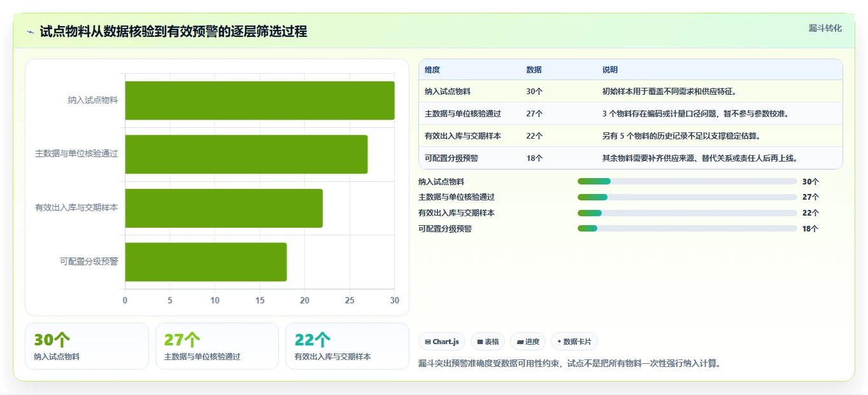Screen dimensions: 868x395
Task: Click the x-axis tick label 15
Action: (260, 300)
